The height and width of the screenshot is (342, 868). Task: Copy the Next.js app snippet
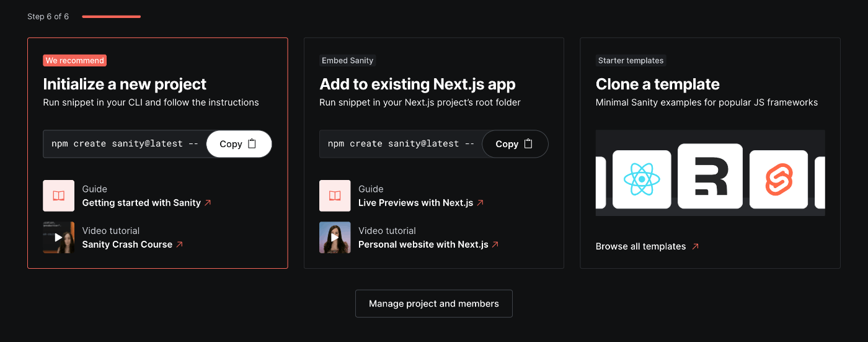515,144
